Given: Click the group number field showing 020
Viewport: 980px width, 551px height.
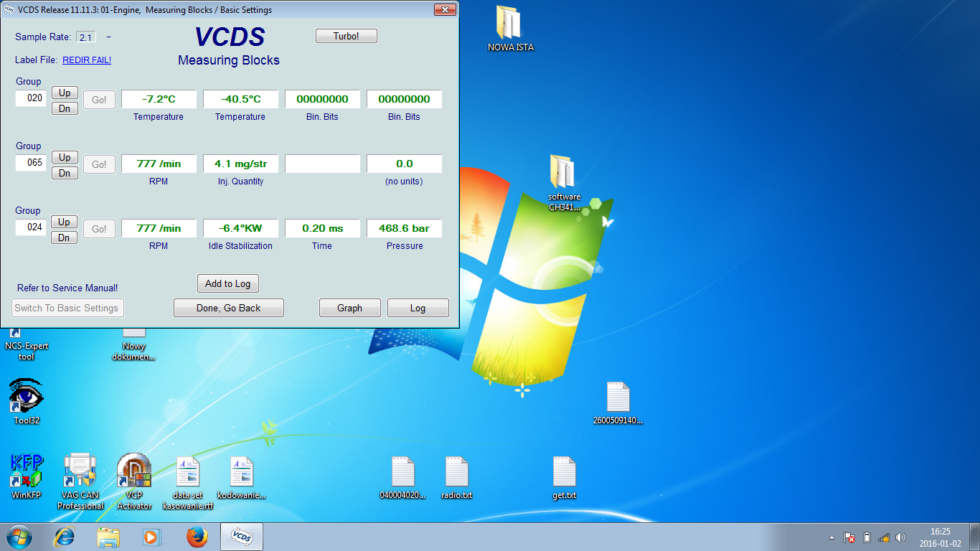Looking at the screenshot, I should [31, 98].
